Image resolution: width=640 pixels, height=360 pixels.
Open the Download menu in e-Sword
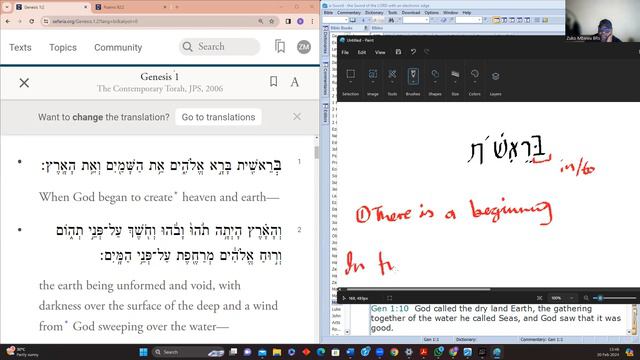point(411,13)
